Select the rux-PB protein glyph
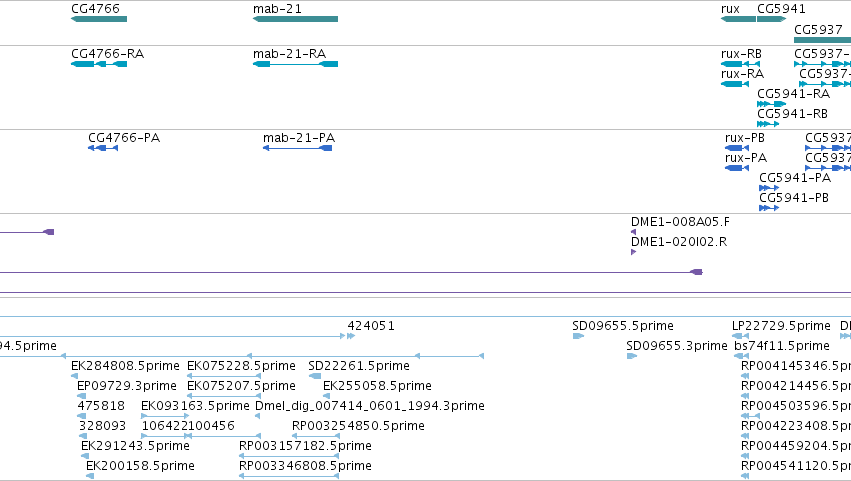This screenshot has width=851, height=481. click(x=737, y=148)
